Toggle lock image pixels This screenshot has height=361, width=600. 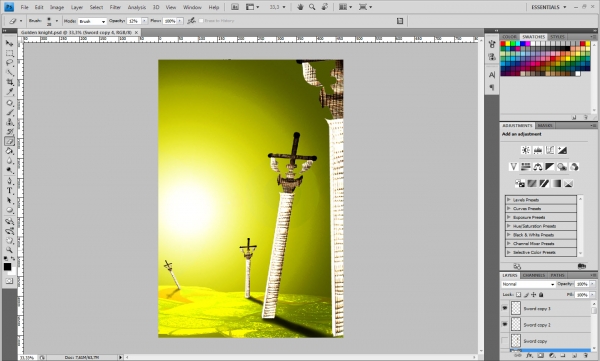pyautogui.click(x=526, y=295)
